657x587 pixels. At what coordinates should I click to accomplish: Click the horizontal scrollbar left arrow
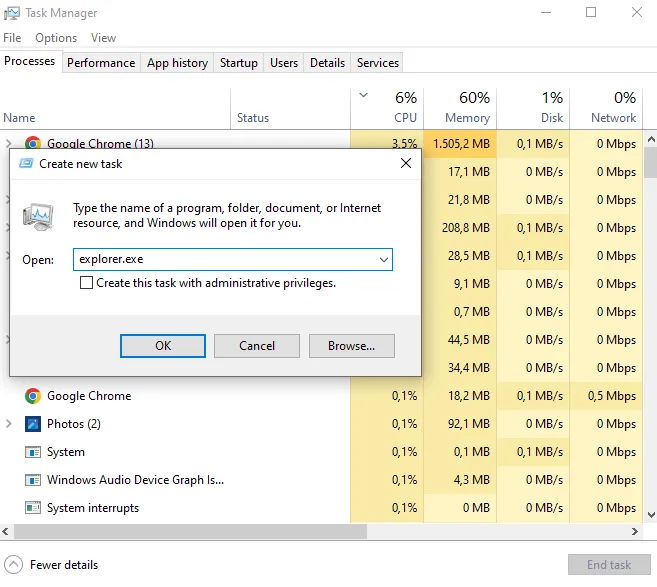pos(5,532)
